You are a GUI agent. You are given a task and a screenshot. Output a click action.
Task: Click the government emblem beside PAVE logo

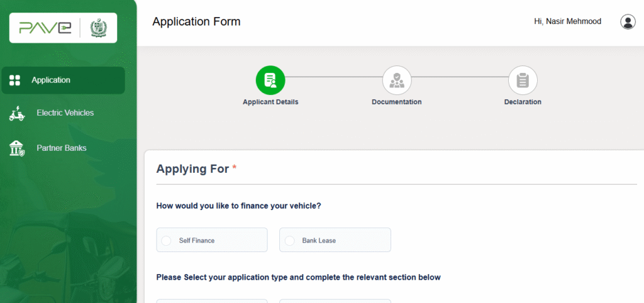click(x=98, y=28)
